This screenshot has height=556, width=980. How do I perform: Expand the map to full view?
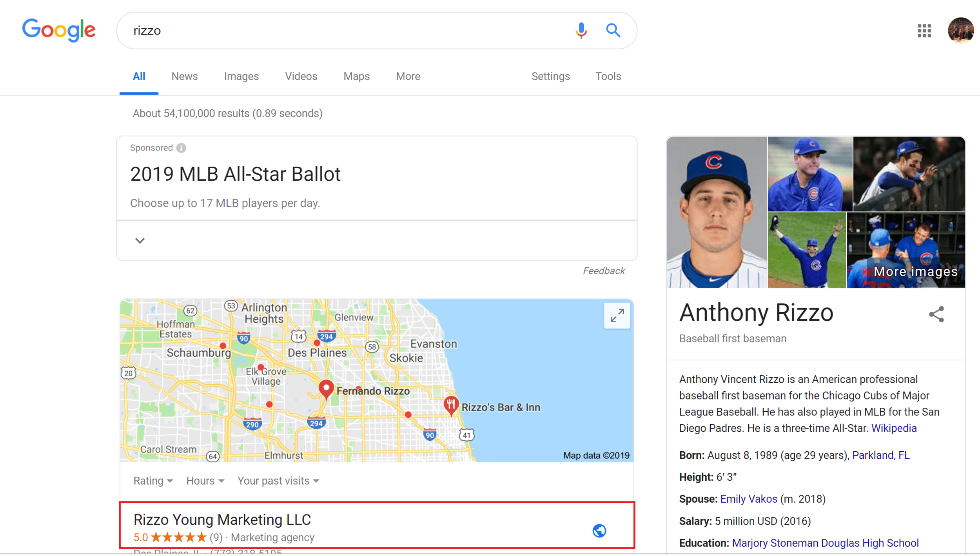(617, 315)
